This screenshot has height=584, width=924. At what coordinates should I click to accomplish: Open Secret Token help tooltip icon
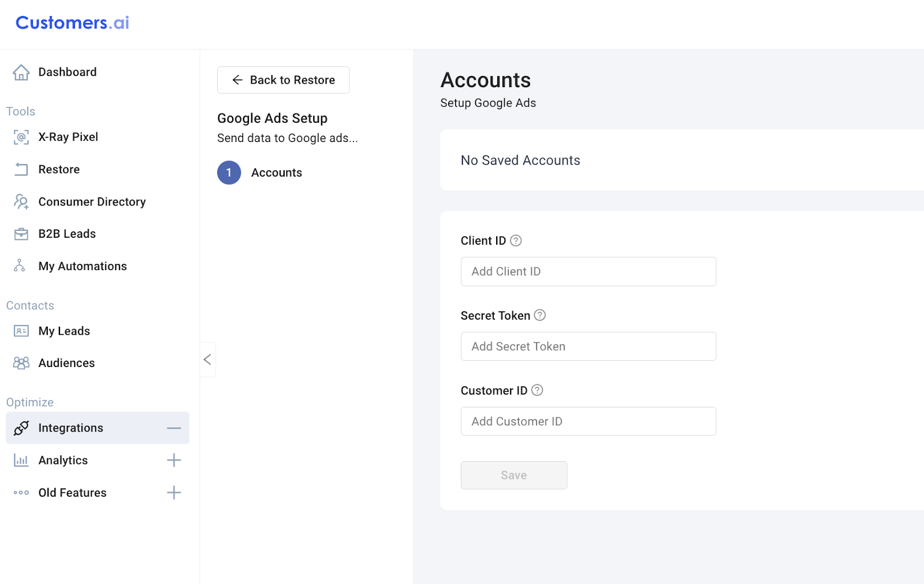coord(540,315)
